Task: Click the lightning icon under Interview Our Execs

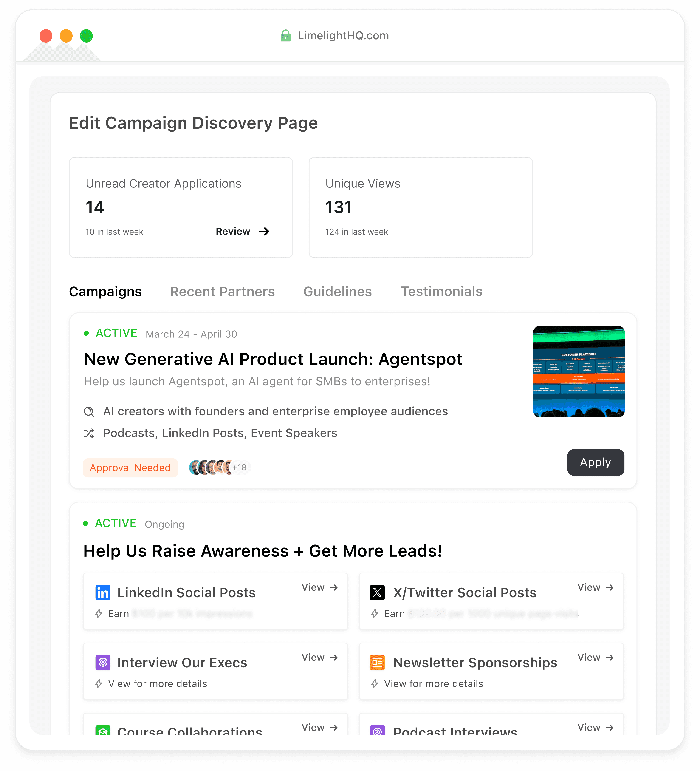Action: 99,684
